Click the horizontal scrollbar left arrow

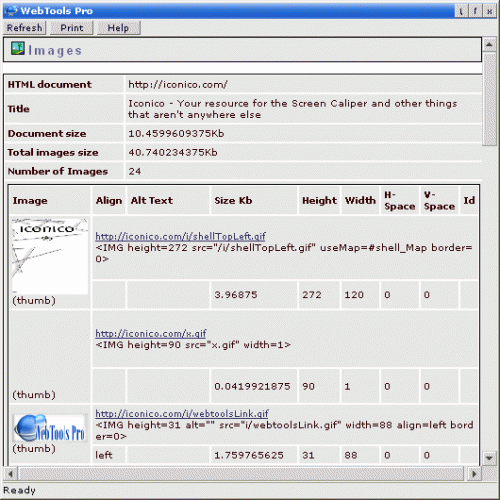click(10, 473)
